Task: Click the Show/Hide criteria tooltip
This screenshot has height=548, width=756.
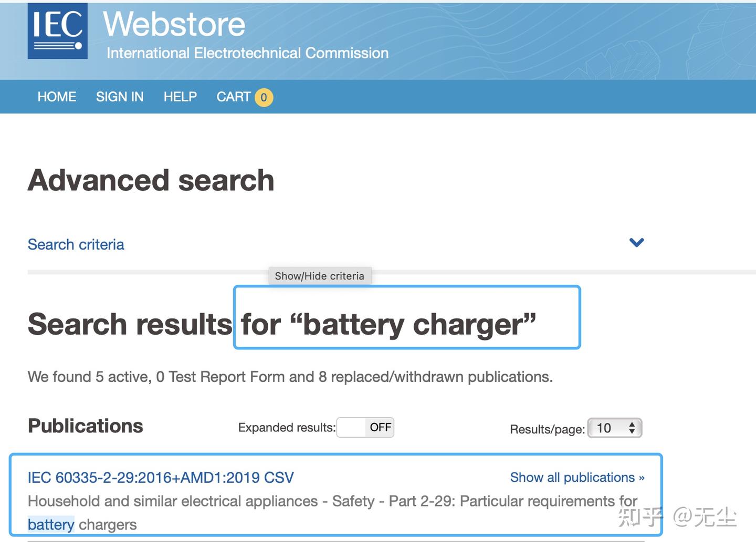Action: [x=319, y=276]
